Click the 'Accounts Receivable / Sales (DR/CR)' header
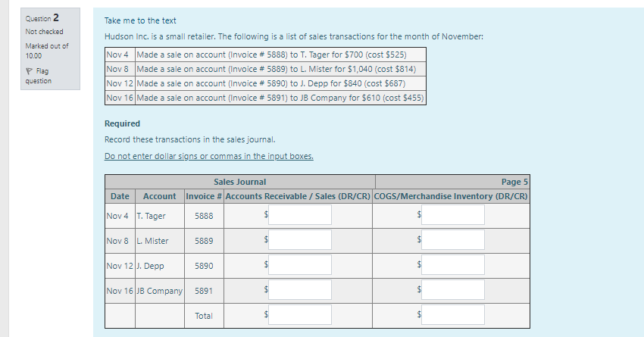The height and width of the screenshot is (337, 644). pyautogui.click(x=298, y=196)
